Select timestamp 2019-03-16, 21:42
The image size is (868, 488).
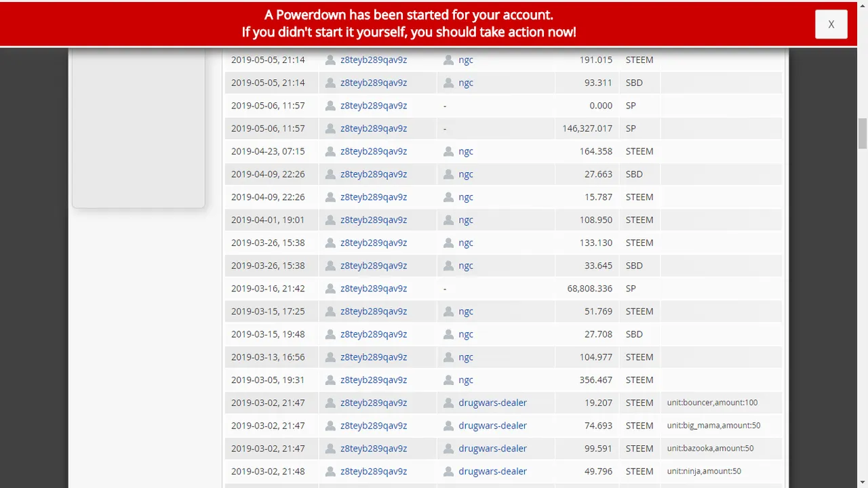(x=268, y=289)
